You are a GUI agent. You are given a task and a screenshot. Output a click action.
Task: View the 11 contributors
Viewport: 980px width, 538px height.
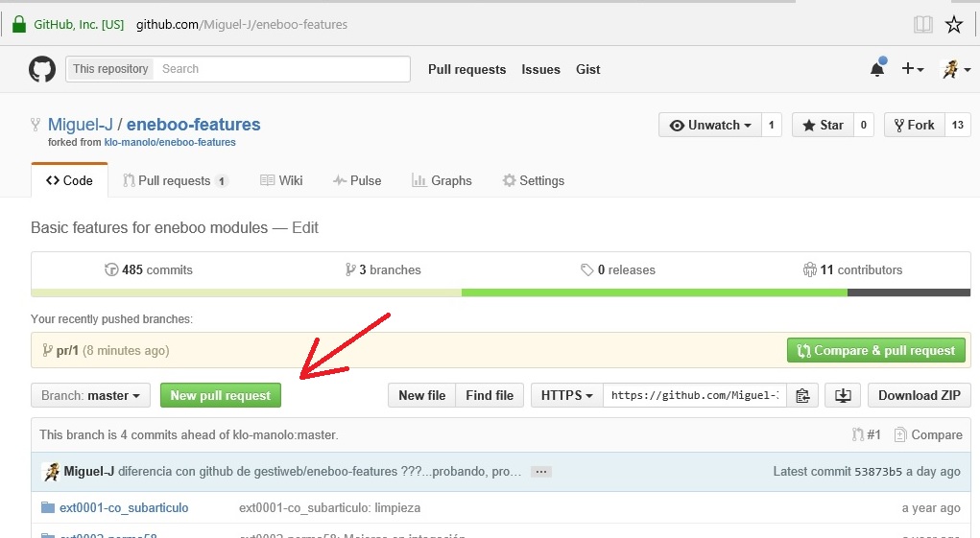pyautogui.click(x=853, y=269)
